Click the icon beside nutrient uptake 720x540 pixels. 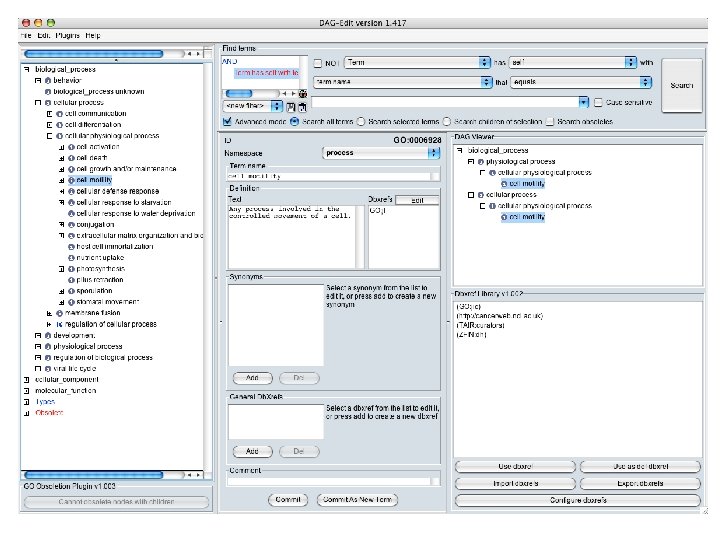coord(71,258)
